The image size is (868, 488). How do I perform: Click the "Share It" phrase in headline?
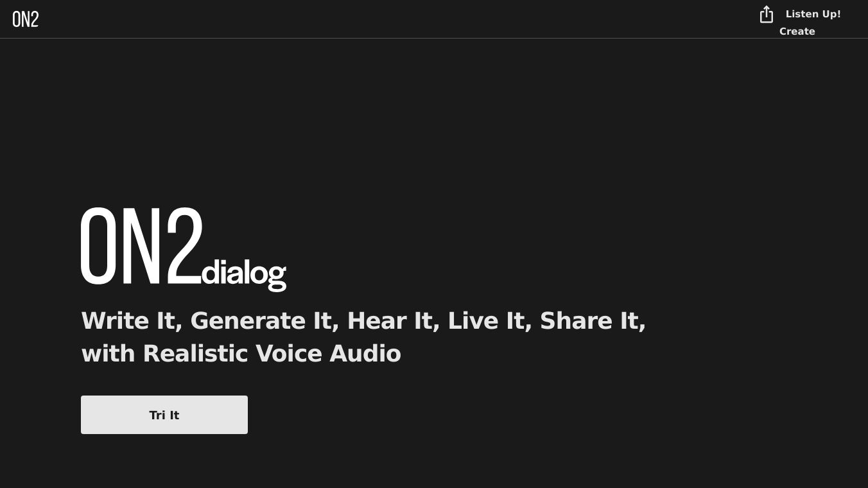click(x=592, y=320)
